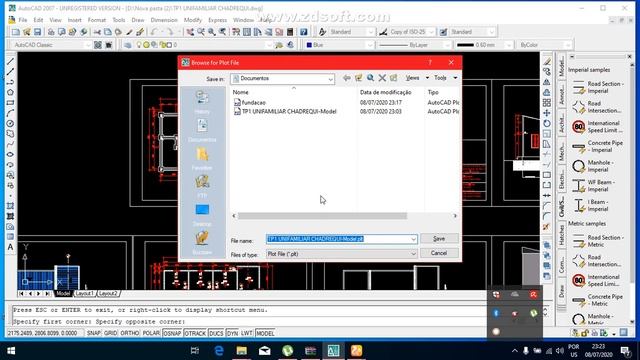Toggle DYN input in status bar
Image resolution: width=640 pixels, height=360 pixels.
(x=232, y=333)
